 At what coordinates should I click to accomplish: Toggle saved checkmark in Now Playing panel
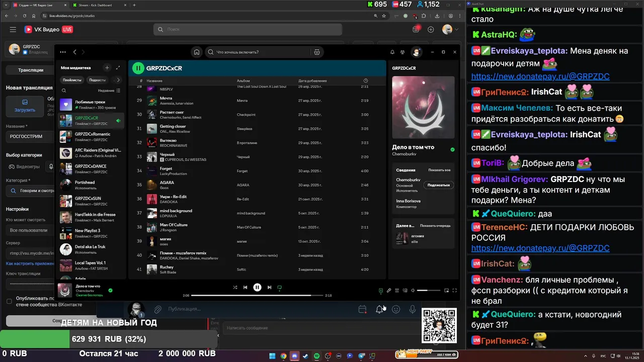click(452, 149)
